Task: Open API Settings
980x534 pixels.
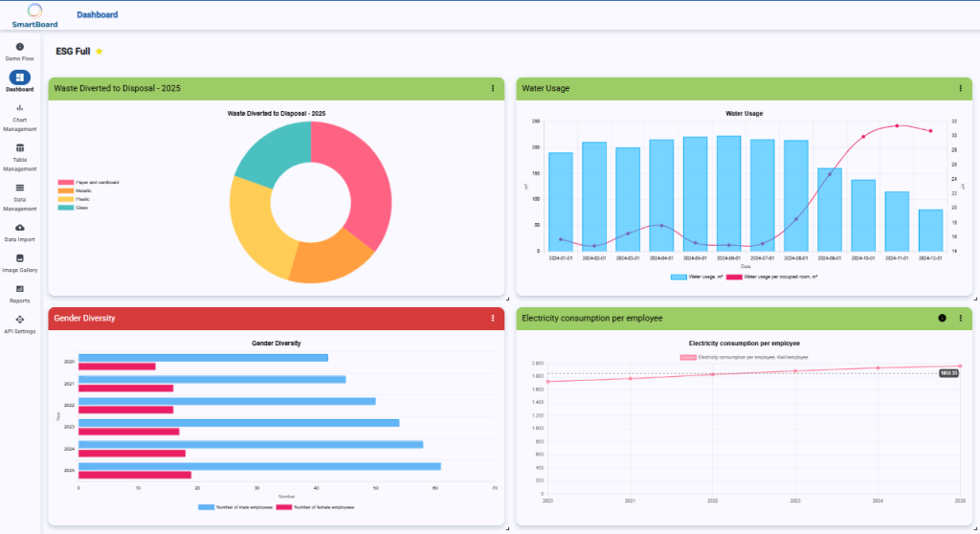Action: 20,320
